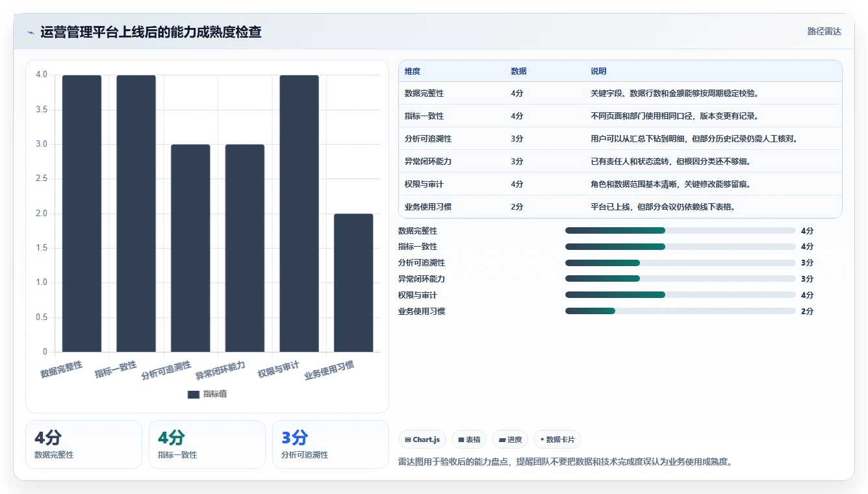Click the 异常闭环能力 label on the chart x-axis

click(220, 370)
